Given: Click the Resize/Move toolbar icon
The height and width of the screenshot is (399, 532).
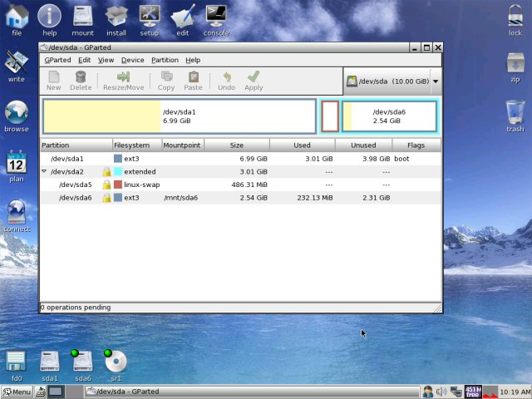Looking at the screenshot, I should [x=123, y=77].
